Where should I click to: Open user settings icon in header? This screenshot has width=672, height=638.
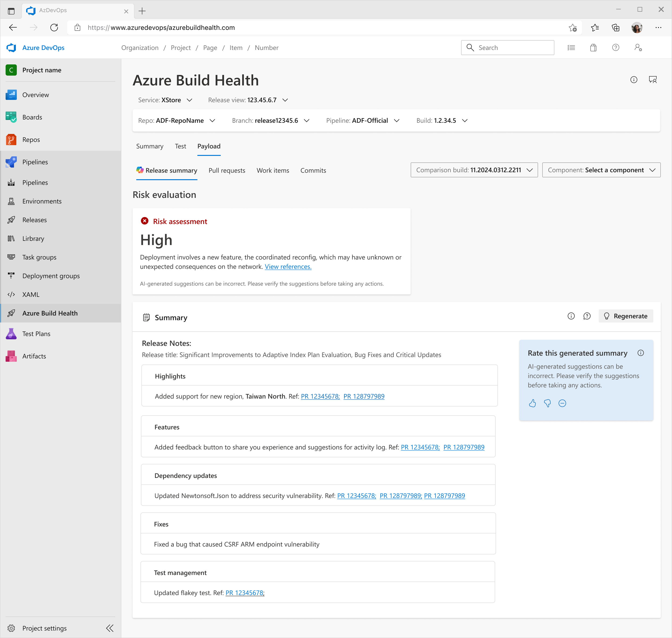(x=638, y=48)
